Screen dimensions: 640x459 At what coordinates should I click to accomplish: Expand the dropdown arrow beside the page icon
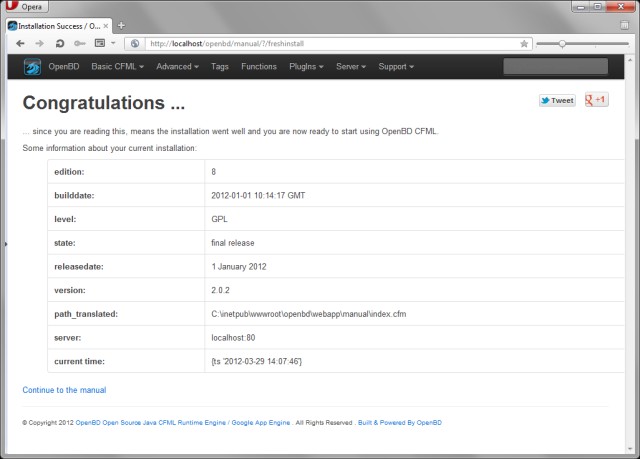coord(113,43)
